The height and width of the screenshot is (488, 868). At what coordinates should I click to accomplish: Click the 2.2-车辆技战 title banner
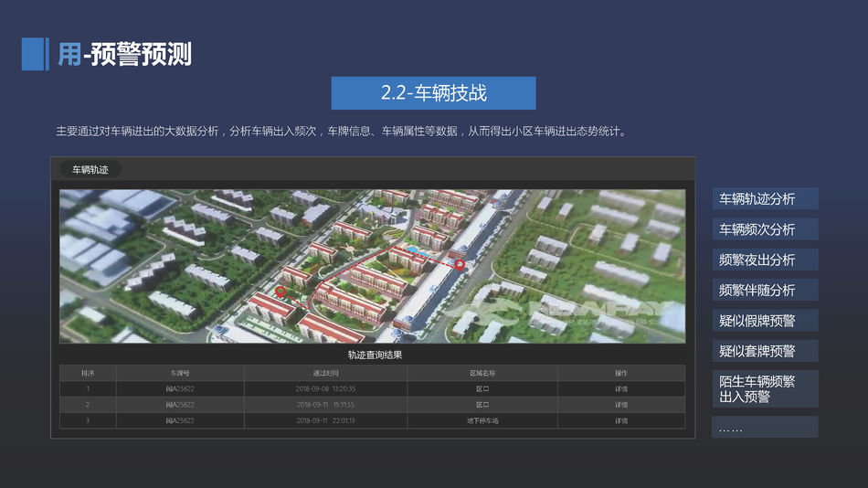tap(433, 93)
